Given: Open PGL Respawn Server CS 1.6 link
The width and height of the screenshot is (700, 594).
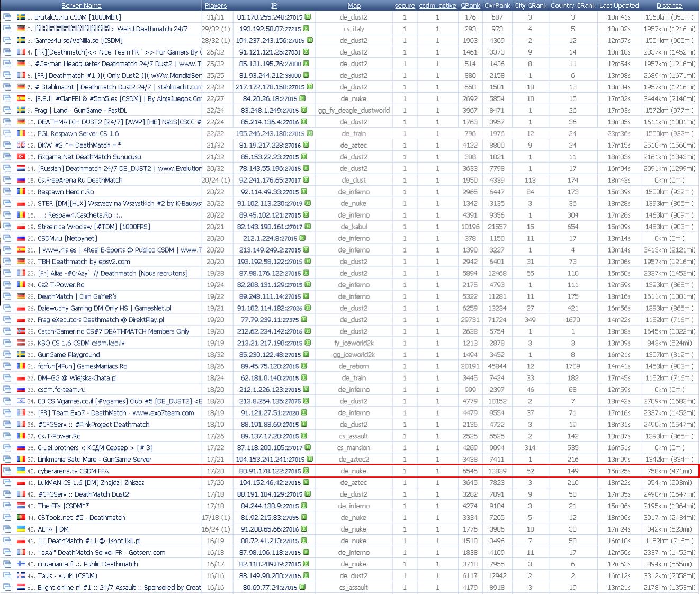Looking at the screenshot, I should [78, 134].
